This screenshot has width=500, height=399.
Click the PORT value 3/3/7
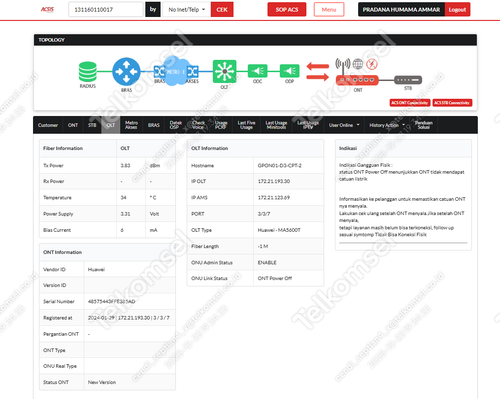click(264, 214)
